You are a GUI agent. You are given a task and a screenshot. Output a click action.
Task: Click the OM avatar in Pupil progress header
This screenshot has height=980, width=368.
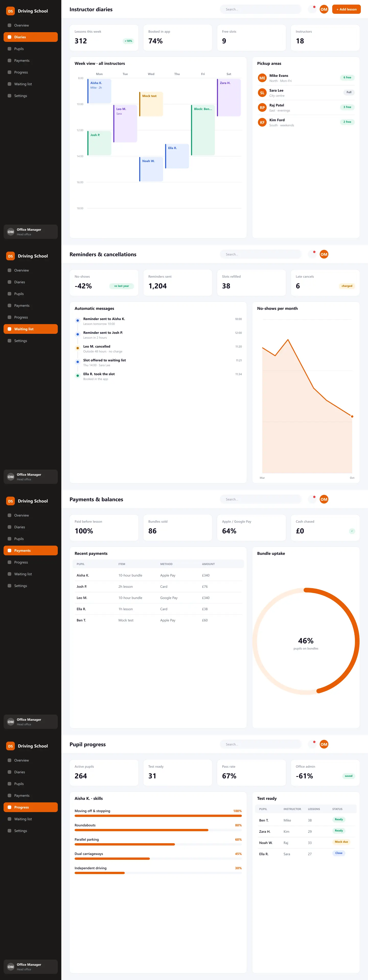click(324, 744)
